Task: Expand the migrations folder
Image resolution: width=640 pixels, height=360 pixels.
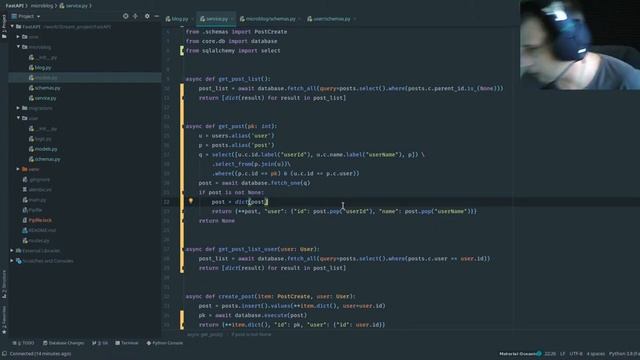Action: (x=18, y=108)
